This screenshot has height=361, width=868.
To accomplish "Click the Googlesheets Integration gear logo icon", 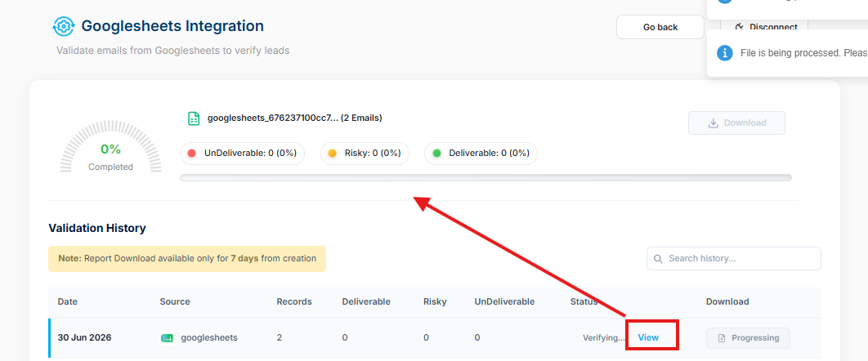I will [x=63, y=26].
